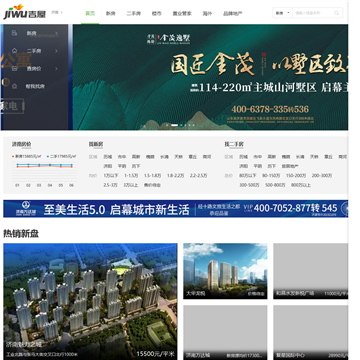Click the 济南房价 heading

[22, 144]
